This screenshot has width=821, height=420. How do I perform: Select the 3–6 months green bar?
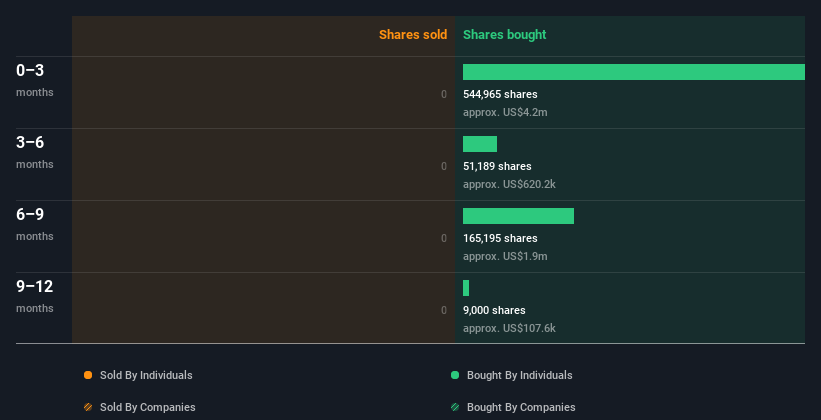tap(480, 144)
